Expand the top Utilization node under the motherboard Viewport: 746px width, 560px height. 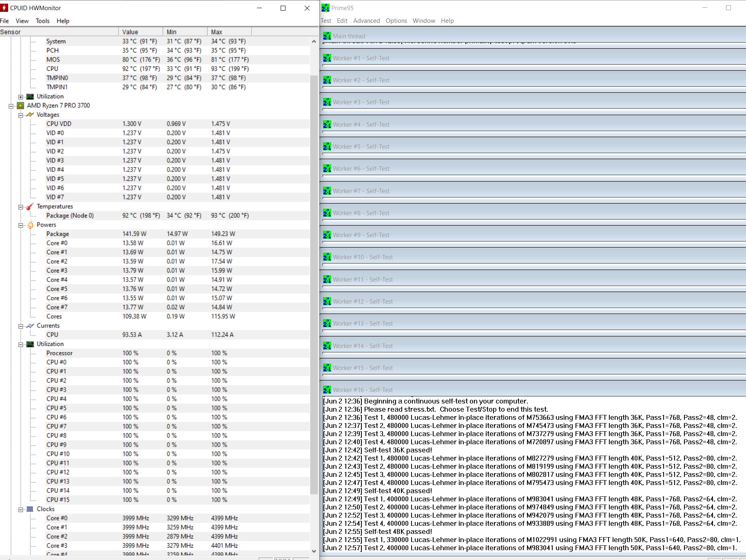21,97
